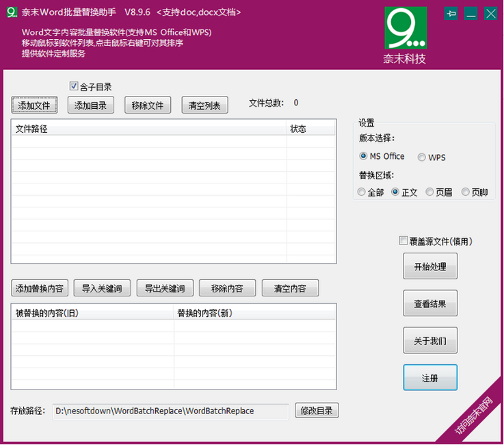Sort by the 文件路径 column header
504x445 pixels.
(149, 129)
